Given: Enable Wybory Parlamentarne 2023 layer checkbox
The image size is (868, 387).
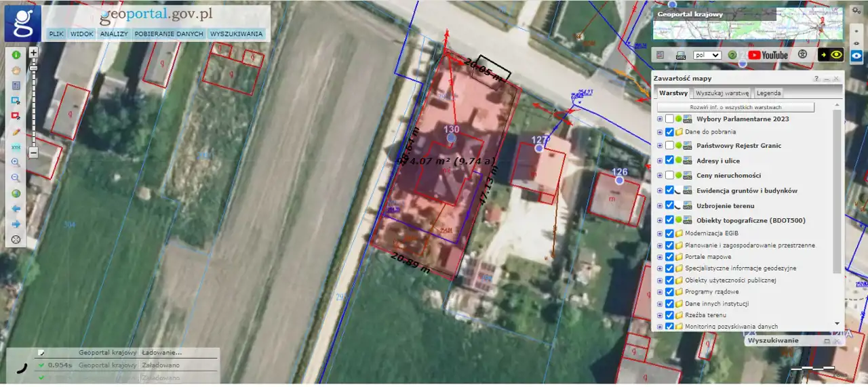Looking at the screenshot, I should tap(669, 119).
